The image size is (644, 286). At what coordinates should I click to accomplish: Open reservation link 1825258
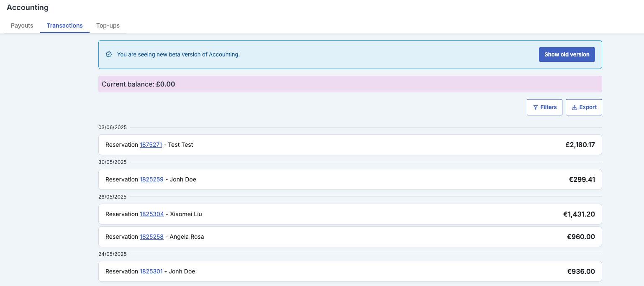point(151,237)
